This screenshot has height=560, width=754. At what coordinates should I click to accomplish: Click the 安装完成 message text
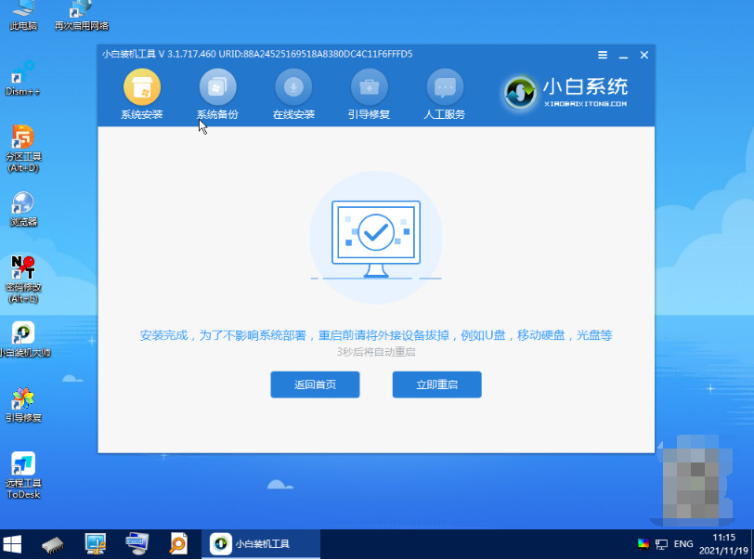click(376, 335)
